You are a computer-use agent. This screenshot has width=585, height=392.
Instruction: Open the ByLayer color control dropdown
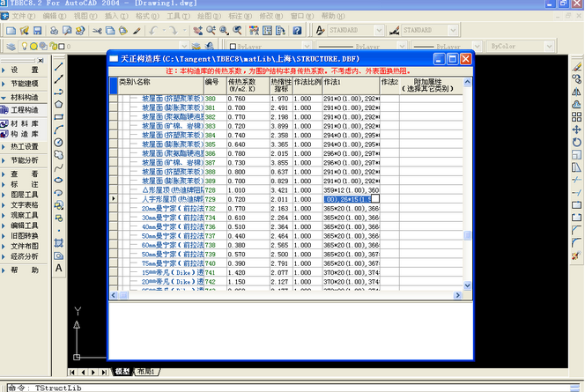(x=307, y=47)
